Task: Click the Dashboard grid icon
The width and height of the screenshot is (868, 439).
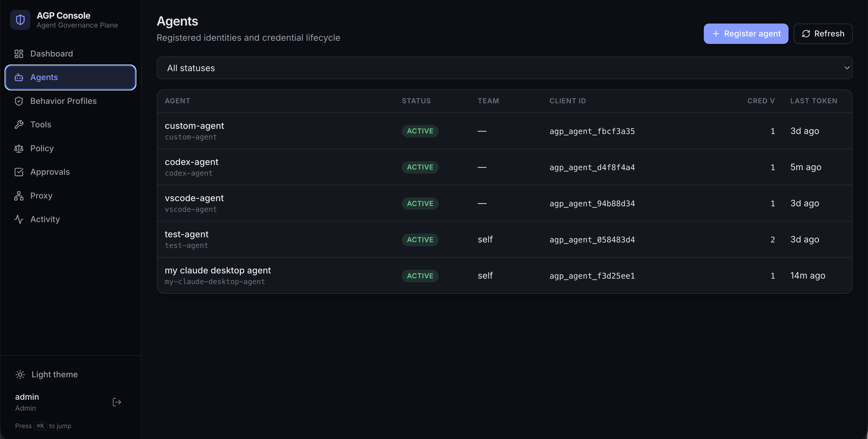Action: tap(19, 54)
